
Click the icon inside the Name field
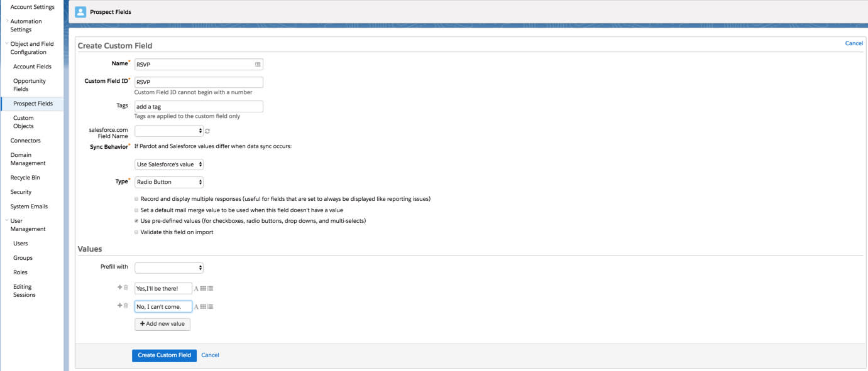click(x=258, y=65)
